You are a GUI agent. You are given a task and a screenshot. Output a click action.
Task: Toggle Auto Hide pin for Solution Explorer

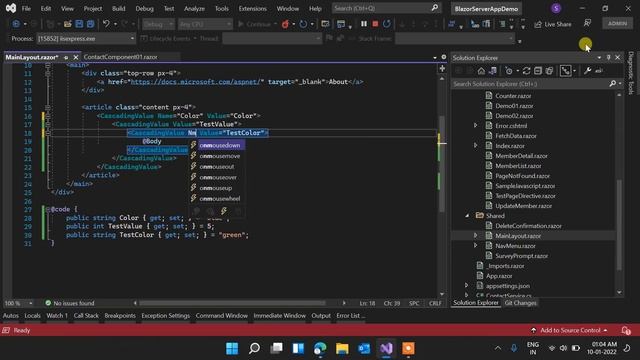[608, 58]
